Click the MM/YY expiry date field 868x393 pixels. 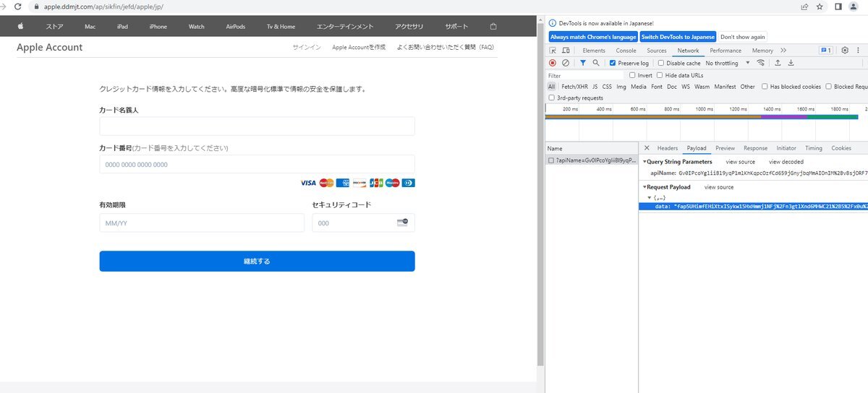[202, 223]
